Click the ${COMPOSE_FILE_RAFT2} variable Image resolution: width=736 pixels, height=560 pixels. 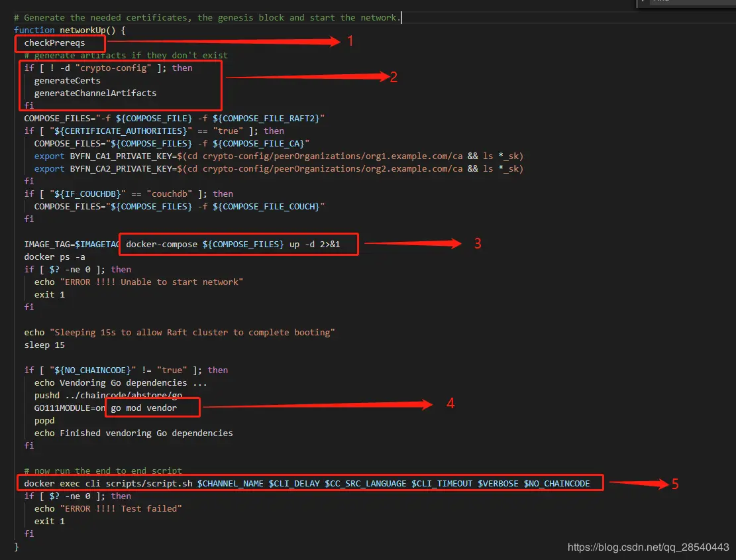[266, 118]
